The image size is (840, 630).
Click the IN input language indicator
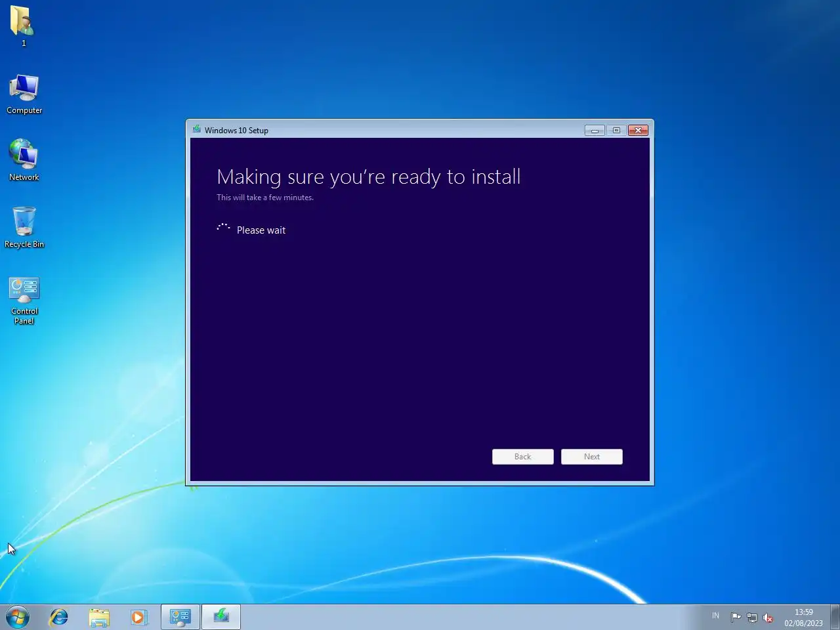[715, 616]
